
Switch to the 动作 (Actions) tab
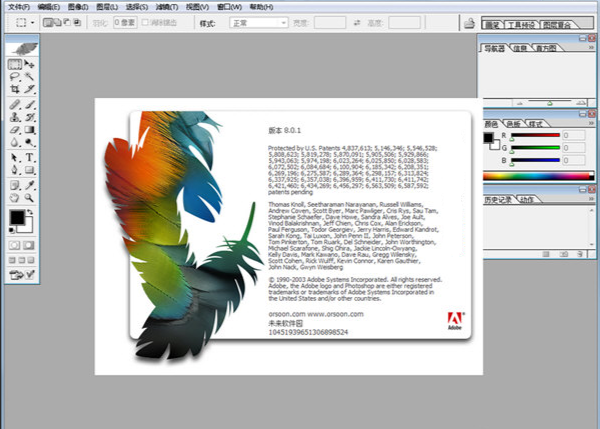point(527,199)
